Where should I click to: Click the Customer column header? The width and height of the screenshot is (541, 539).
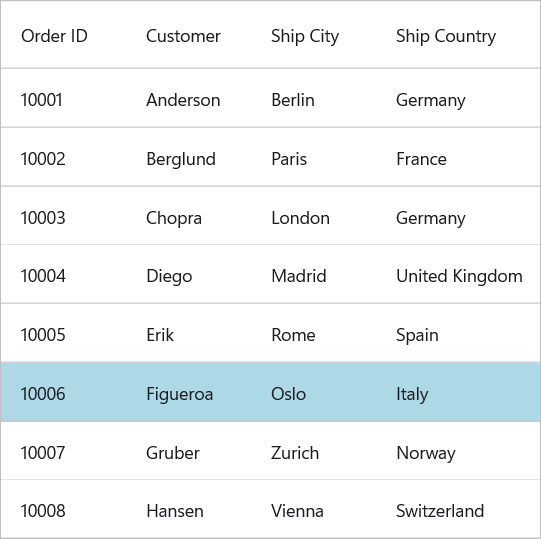tap(188, 35)
